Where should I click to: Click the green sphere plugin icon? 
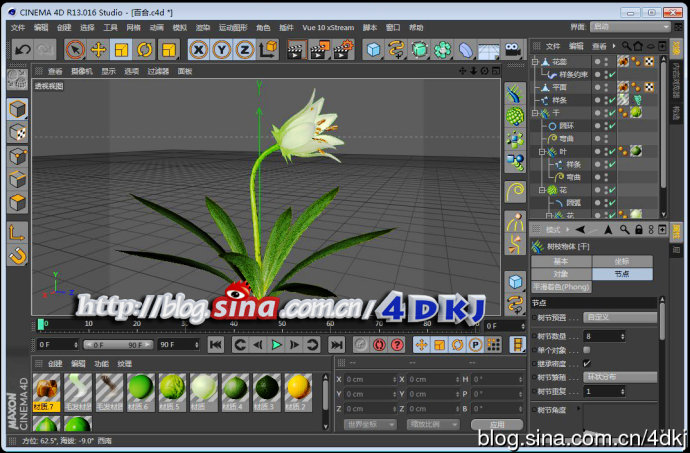(x=515, y=117)
